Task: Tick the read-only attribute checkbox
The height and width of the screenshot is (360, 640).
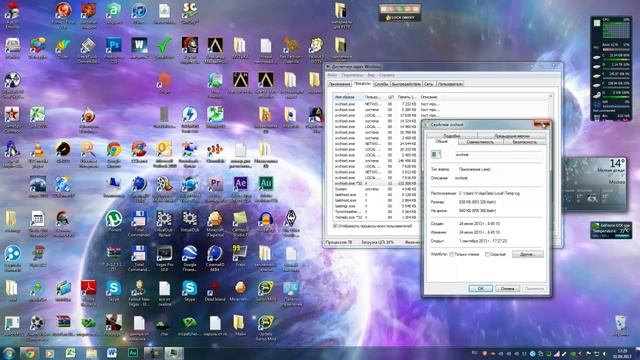Action: click(x=452, y=254)
